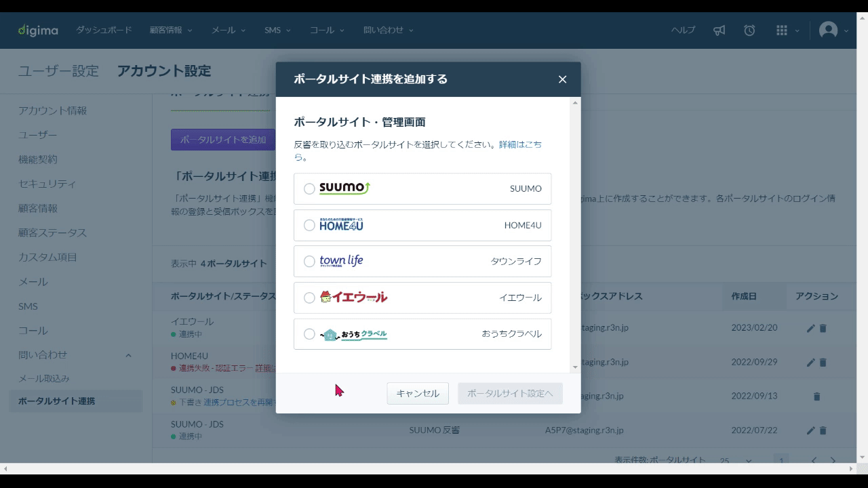The width and height of the screenshot is (868, 488).
Task: Open 顧客ステータス in sidebar
Action: (x=52, y=232)
